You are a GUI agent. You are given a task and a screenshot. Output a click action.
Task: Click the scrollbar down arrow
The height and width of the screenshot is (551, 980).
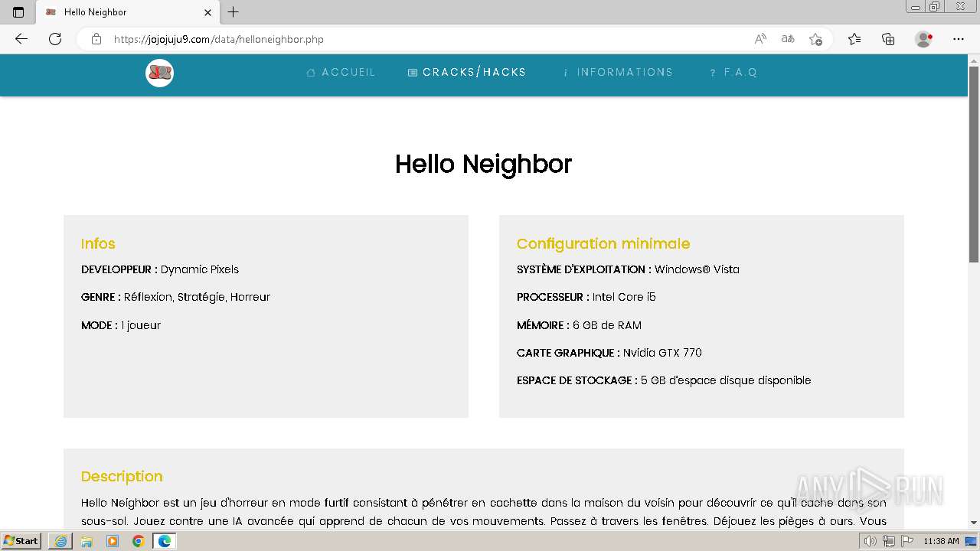coord(974,523)
